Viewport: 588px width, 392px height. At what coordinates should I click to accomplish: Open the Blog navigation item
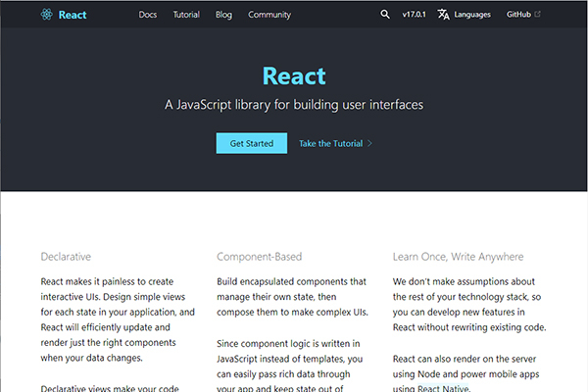tap(223, 15)
